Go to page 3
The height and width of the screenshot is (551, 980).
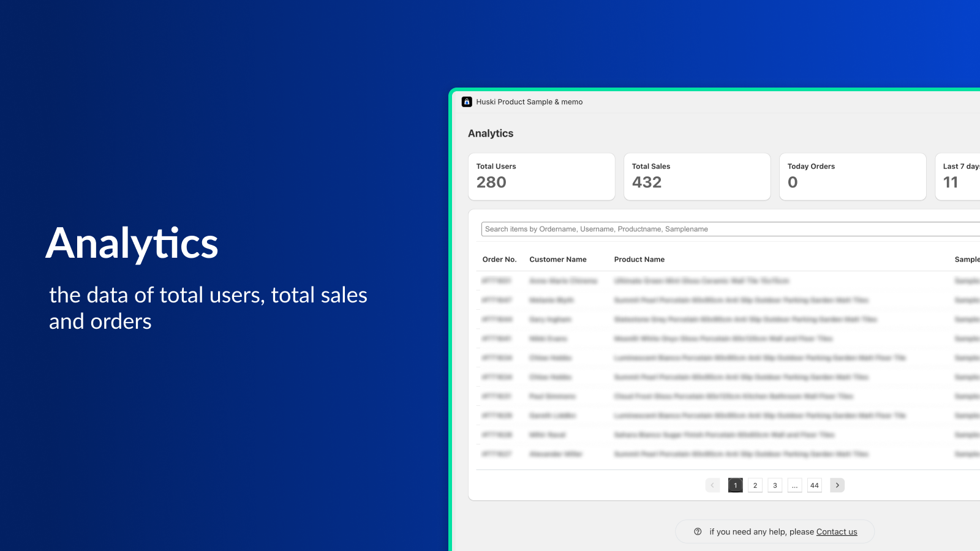(x=775, y=485)
